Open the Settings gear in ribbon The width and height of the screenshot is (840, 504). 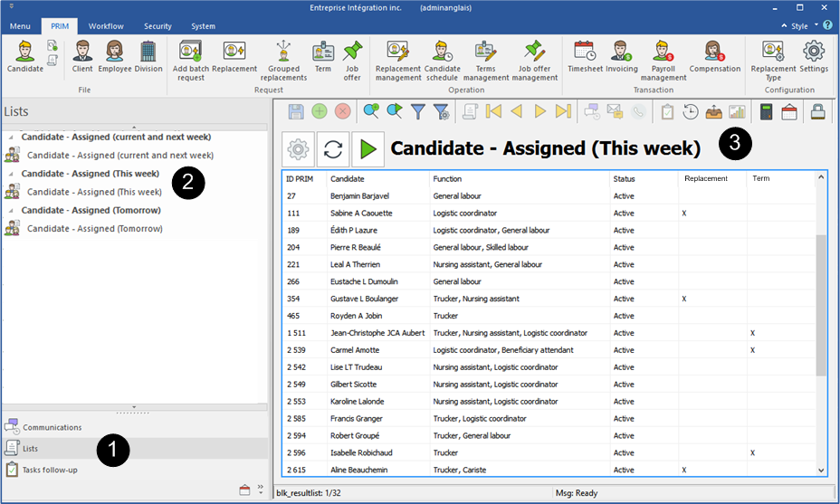(814, 56)
